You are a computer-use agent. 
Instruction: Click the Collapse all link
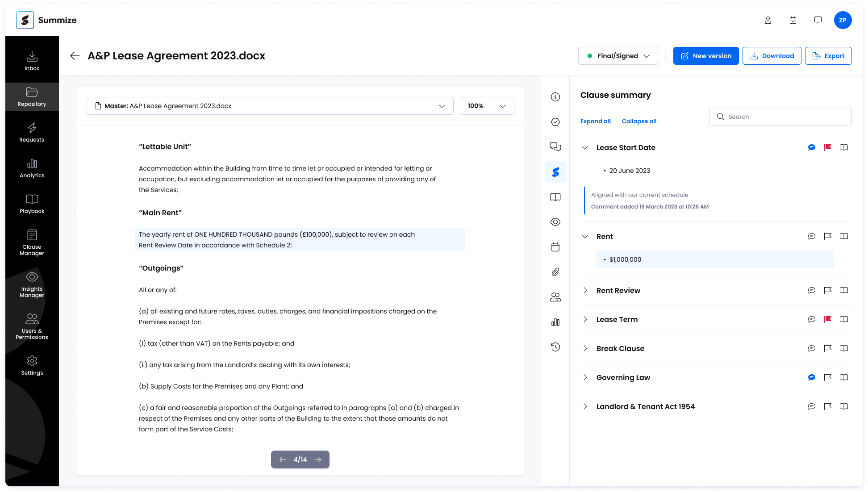[x=639, y=121]
